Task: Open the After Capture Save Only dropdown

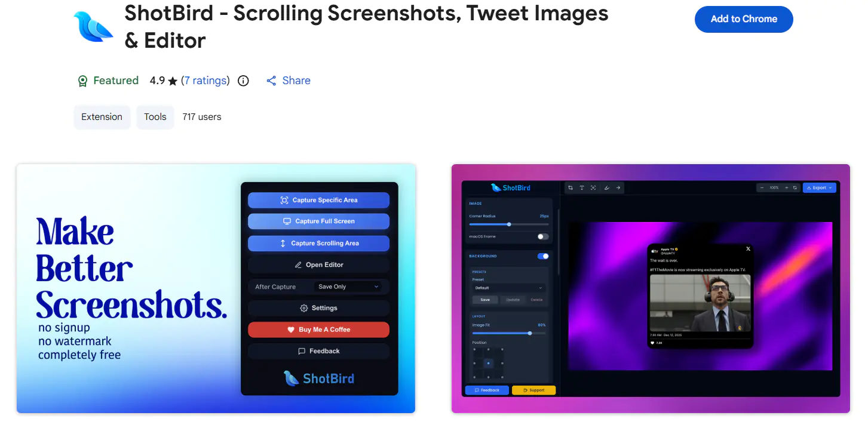Action: pyautogui.click(x=348, y=287)
